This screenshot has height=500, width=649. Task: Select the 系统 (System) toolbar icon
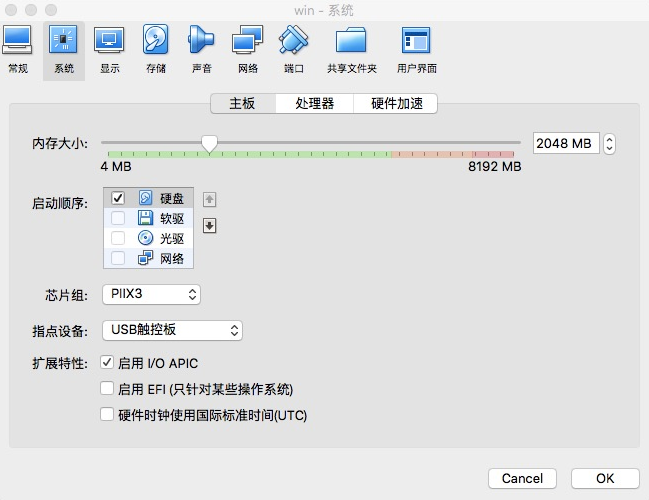tap(64, 50)
